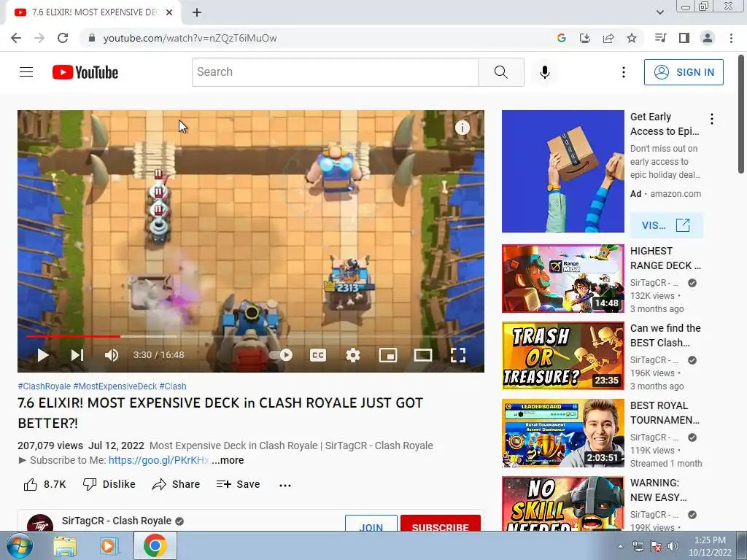Toggle closed captions CC

(x=318, y=355)
